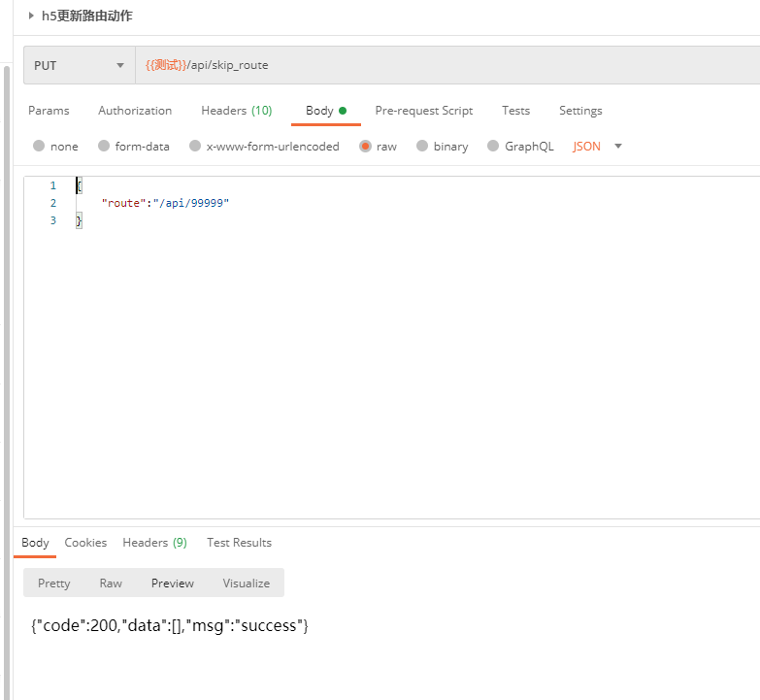Click the {{测试}} environment variable in URL

(166, 65)
